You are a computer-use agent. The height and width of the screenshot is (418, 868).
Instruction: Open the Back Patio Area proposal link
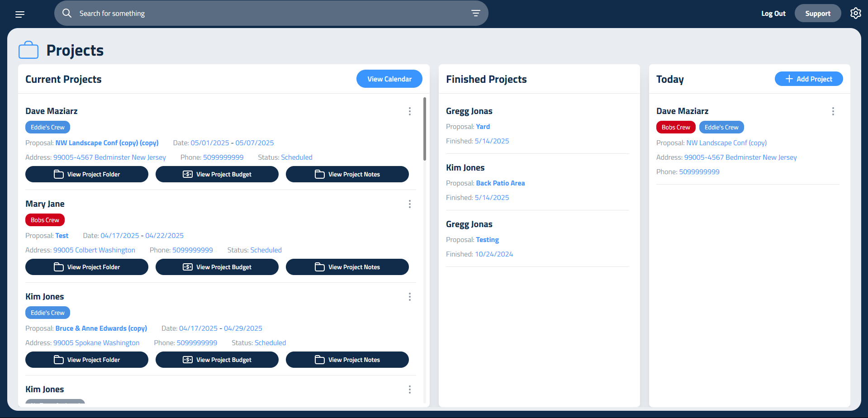500,183
